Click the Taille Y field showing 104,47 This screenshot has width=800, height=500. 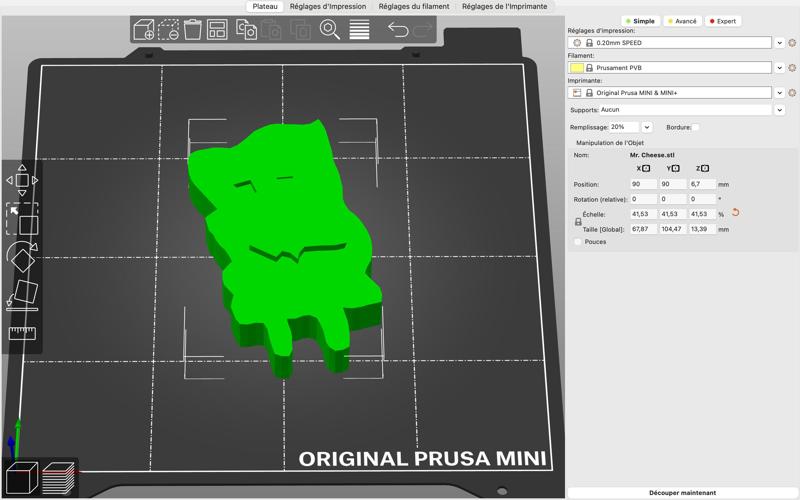[673, 230]
